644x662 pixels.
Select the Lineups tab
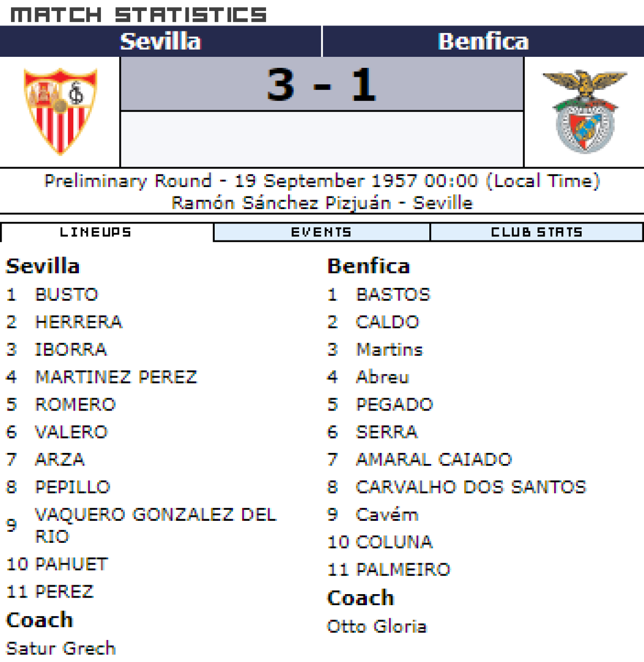click(95, 232)
